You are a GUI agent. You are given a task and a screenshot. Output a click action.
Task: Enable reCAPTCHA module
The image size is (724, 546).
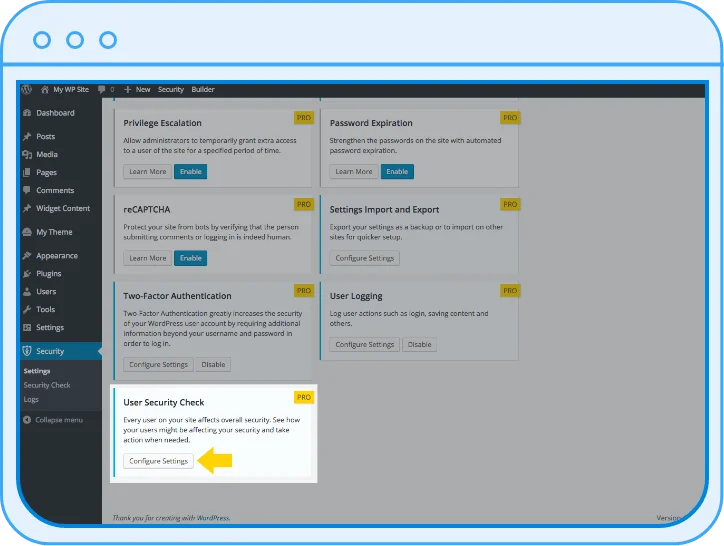tap(191, 258)
